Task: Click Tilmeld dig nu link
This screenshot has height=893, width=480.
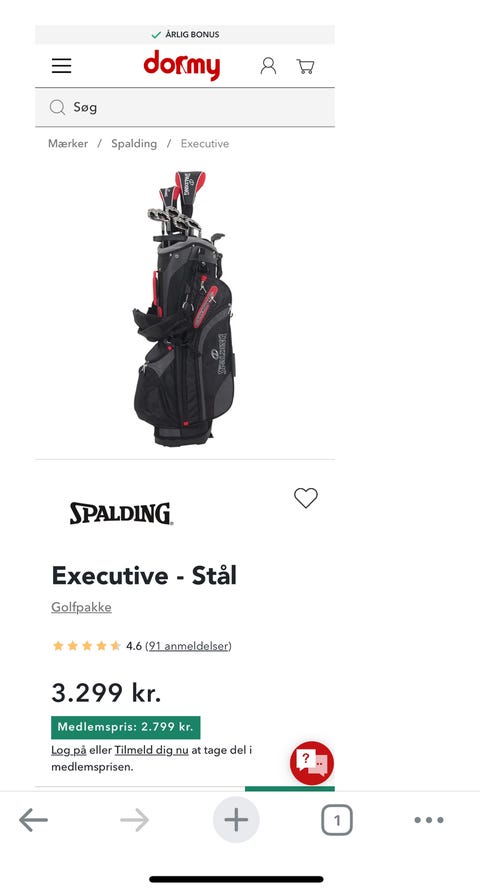Action: [151, 750]
